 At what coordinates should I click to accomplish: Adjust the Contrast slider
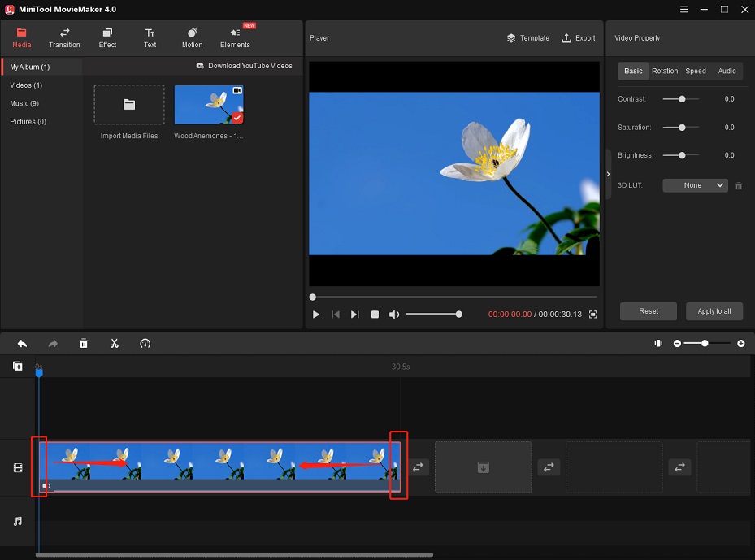point(681,98)
